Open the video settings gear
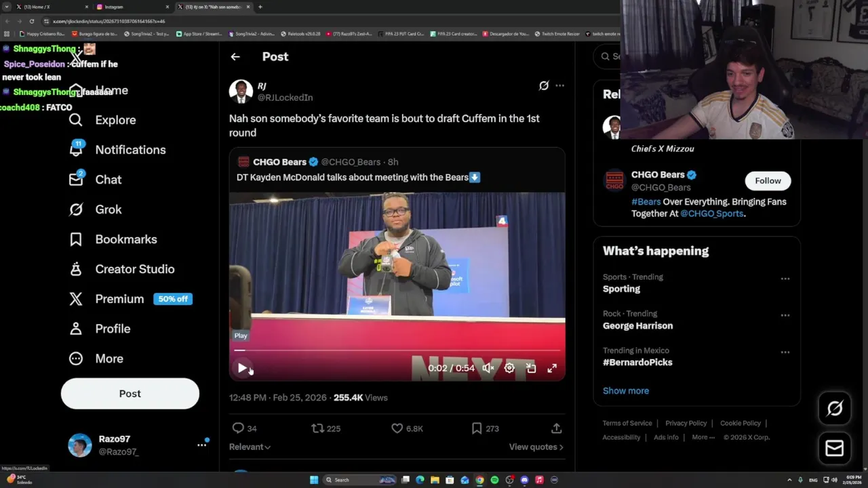The width and height of the screenshot is (868, 488). click(509, 368)
